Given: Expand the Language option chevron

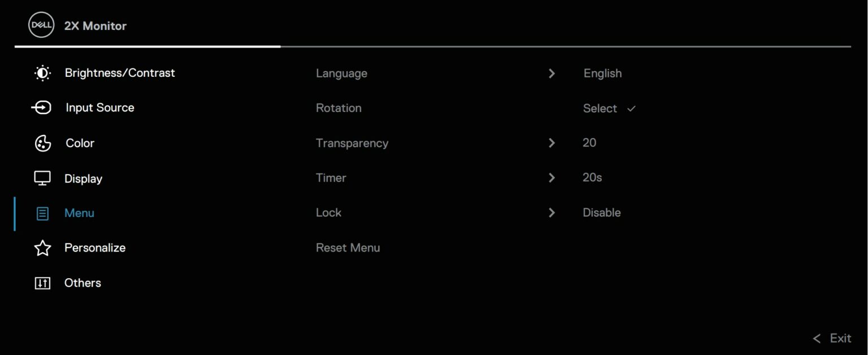Looking at the screenshot, I should 552,73.
